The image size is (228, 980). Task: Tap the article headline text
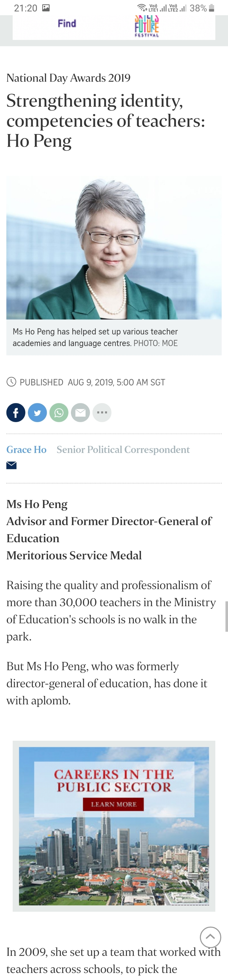point(106,121)
